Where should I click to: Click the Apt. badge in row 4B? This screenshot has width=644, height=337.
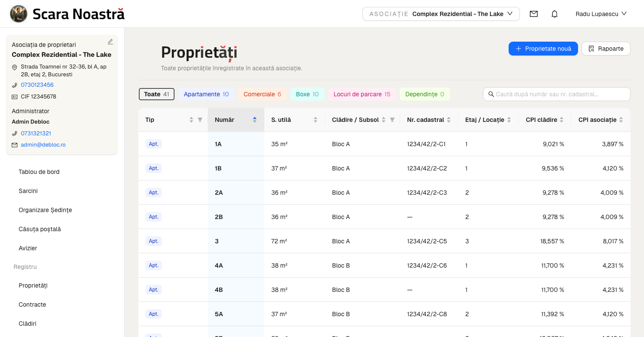click(x=154, y=290)
